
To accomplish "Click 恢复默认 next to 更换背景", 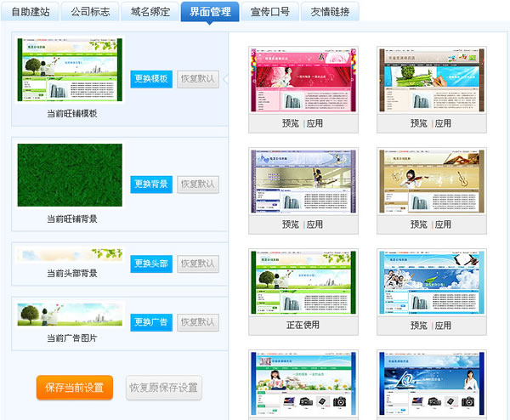I will (x=198, y=184).
